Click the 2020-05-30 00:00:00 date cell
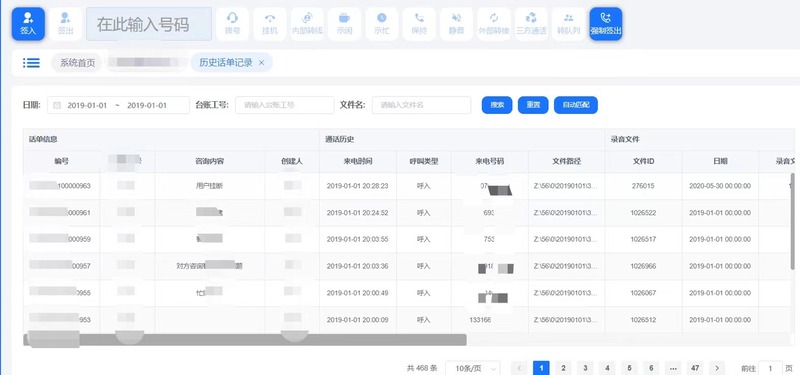Viewport: 800px width, 375px height. (720, 186)
